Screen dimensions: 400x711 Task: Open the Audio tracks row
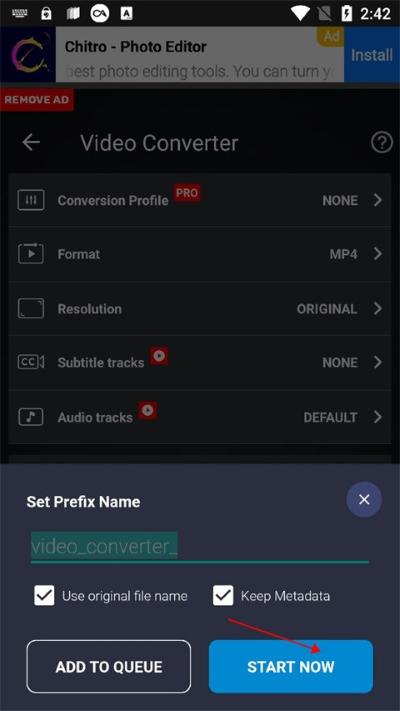[200, 417]
